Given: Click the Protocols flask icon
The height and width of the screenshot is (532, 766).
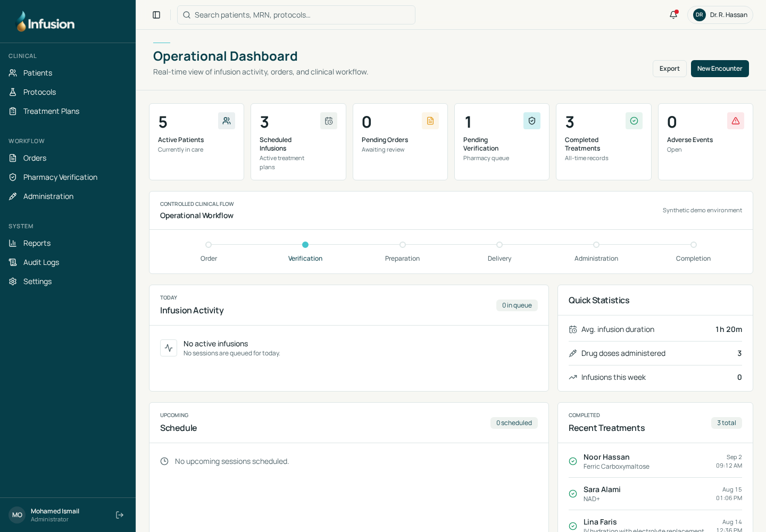Looking at the screenshot, I should [x=13, y=92].
